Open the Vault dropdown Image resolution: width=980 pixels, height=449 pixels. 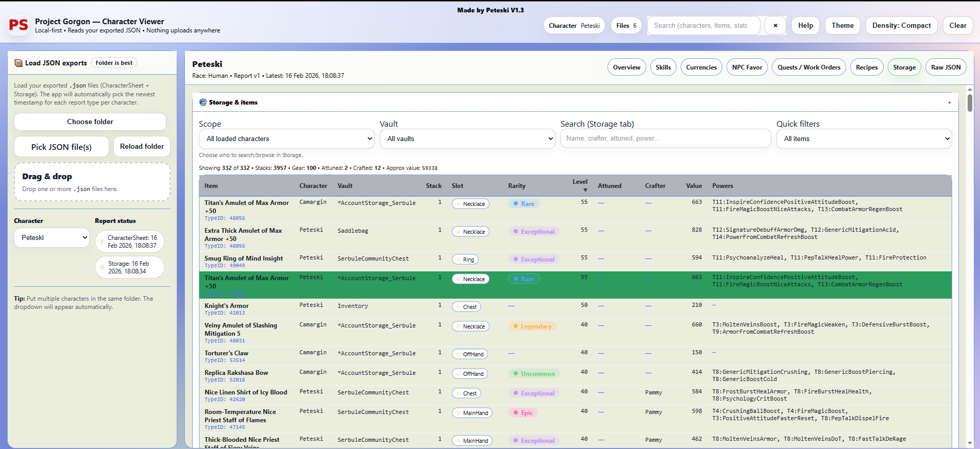[x=467, y=139]
